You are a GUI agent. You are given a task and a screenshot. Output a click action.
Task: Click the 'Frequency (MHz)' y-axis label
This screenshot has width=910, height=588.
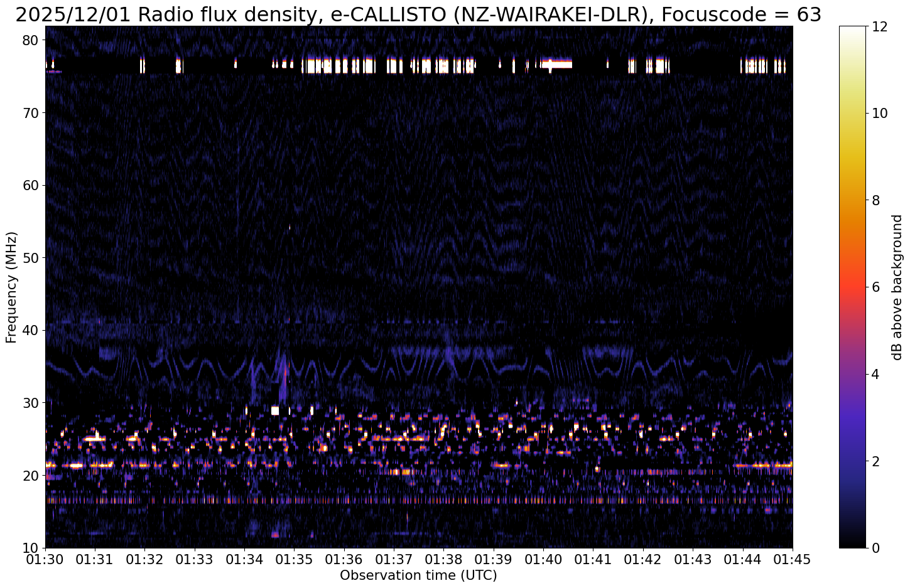pyautogui.click(x=11, y=287)
